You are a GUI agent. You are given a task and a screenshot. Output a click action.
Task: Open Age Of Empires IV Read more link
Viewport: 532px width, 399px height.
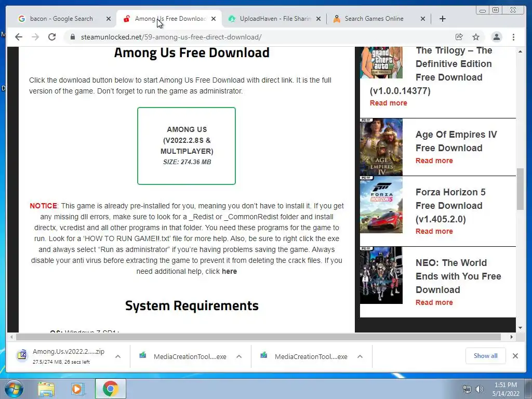click(434, 161)
